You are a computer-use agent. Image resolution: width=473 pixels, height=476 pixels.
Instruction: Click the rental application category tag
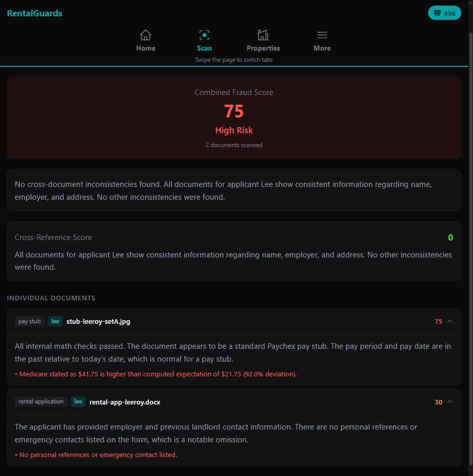[40, 402]
